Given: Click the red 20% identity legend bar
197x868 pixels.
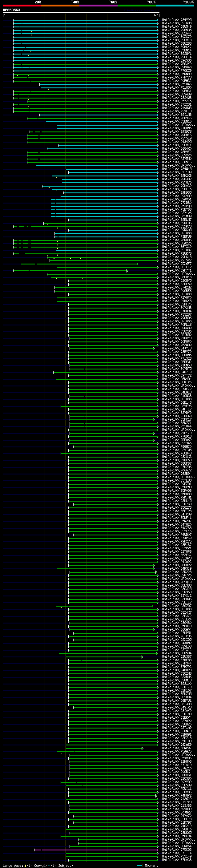Looking at the screenshot, I should tap(22, 6).
